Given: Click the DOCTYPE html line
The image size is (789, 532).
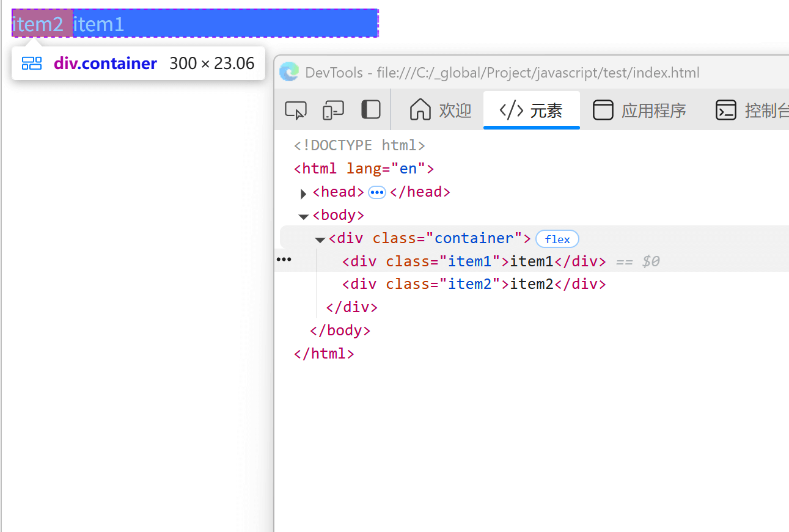Looking at the screenshot, I should pyautogui.click(x=359, y=145).
